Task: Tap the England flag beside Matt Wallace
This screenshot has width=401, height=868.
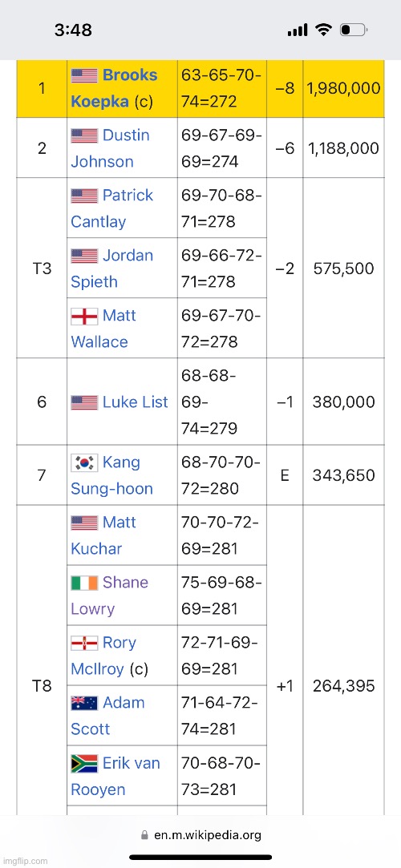Action: (84, 316)
